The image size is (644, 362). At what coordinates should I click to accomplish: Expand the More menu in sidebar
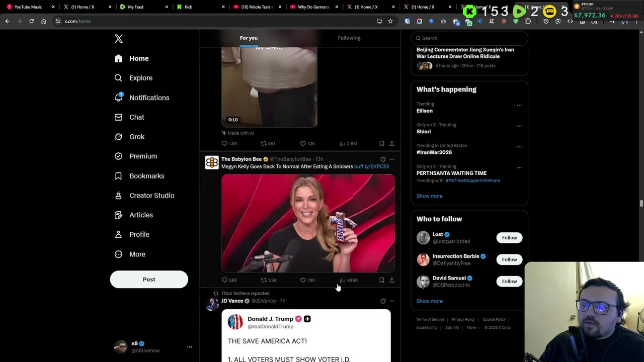click(x=130, y=254)
